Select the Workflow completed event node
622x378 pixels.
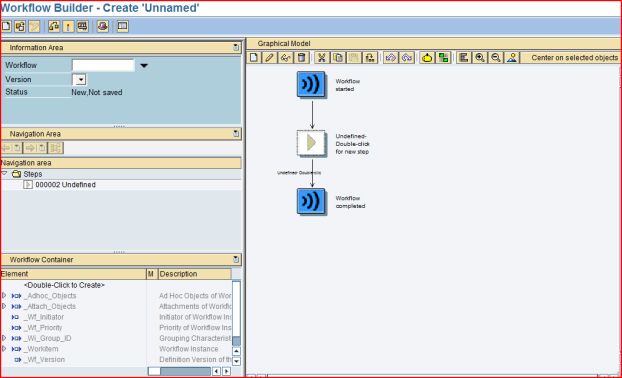tap(311, 201)
